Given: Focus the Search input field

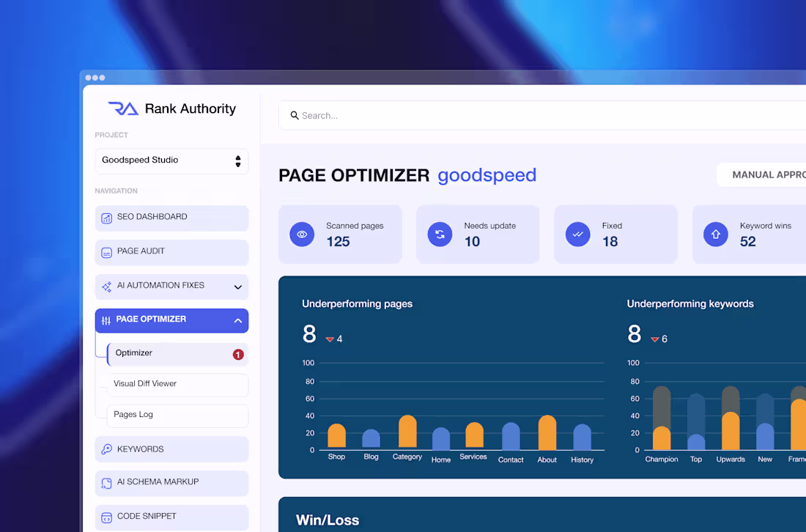Looking at the screenshot, I should coord(542,115).
